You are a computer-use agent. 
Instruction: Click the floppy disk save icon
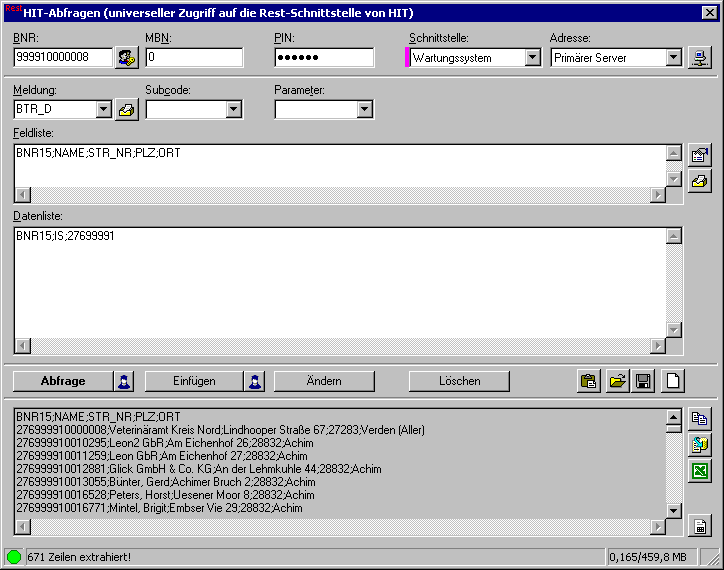[x=644, y=381]
